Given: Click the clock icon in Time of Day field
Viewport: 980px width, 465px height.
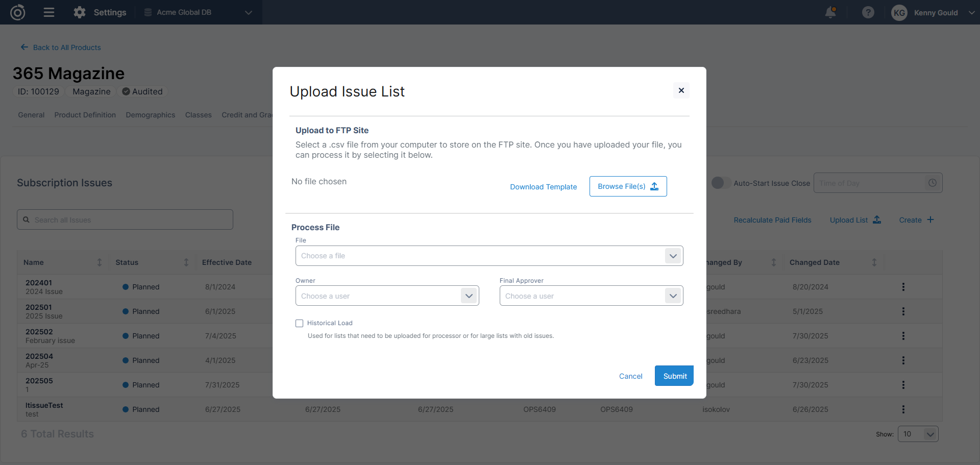Looking at the screenshot, I should [932, 183].
